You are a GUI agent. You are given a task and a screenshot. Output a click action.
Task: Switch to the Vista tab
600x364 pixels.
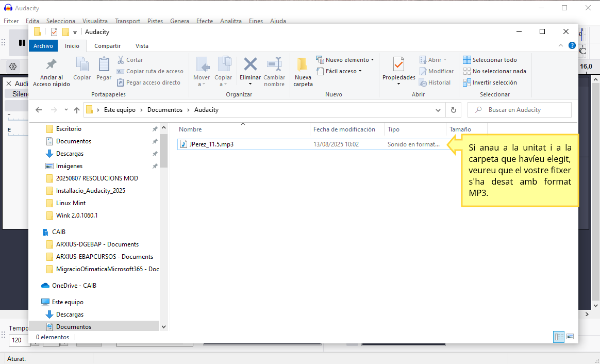pyautogui.click(x=142, y=46)
